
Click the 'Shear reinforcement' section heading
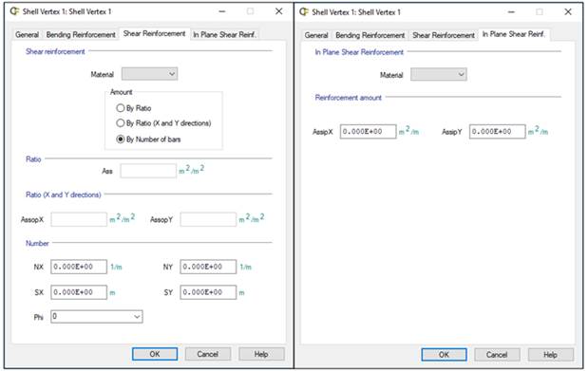55,52
